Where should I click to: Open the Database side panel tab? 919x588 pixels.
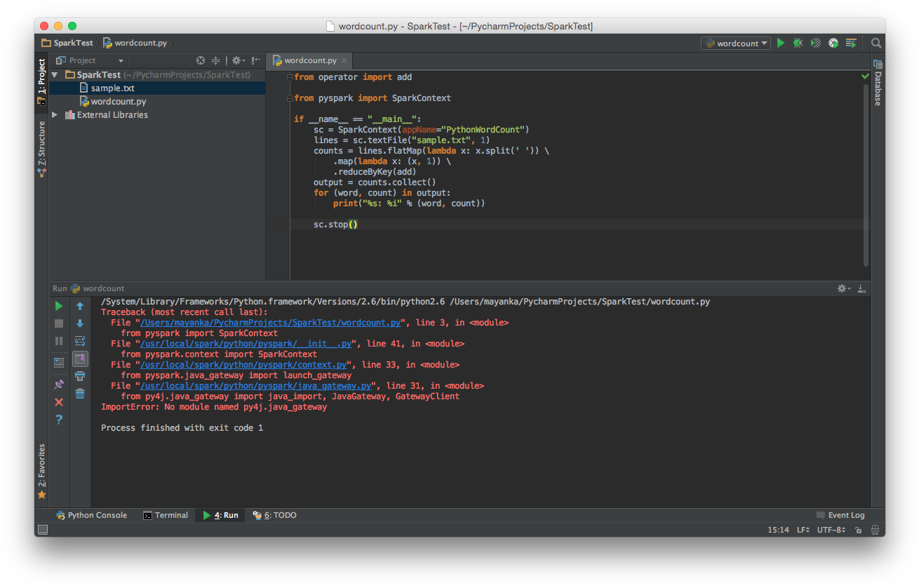coord(877,83)
